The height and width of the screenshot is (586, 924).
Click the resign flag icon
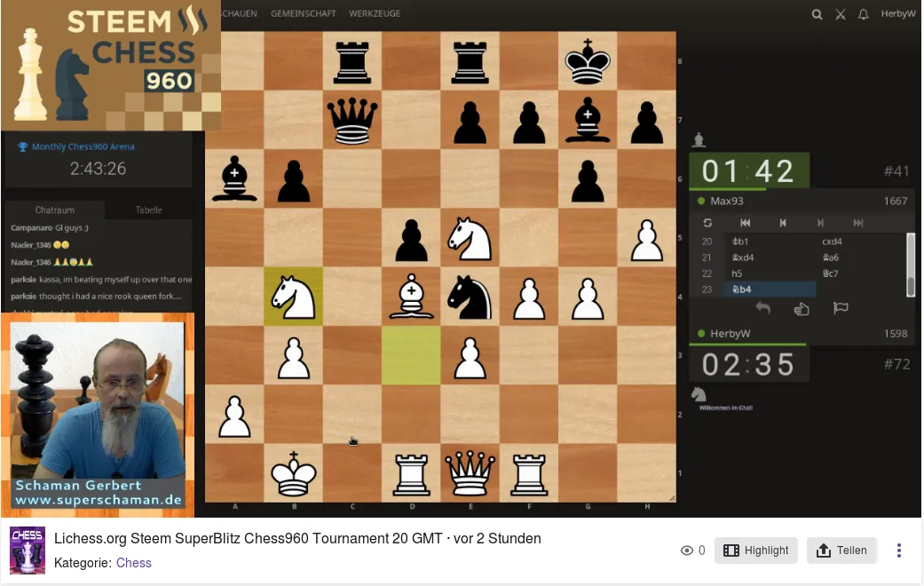(x=841, y=308)
